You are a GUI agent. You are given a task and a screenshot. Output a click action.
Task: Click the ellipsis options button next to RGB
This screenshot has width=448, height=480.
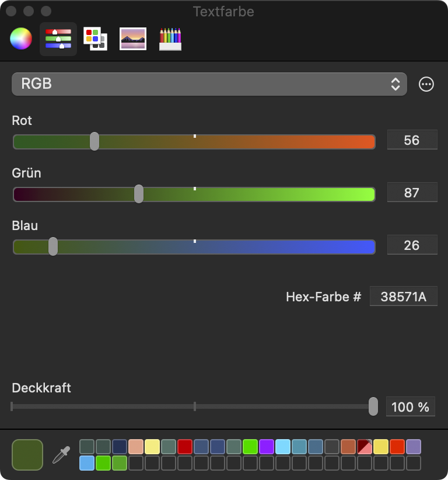tap(426, 84)
